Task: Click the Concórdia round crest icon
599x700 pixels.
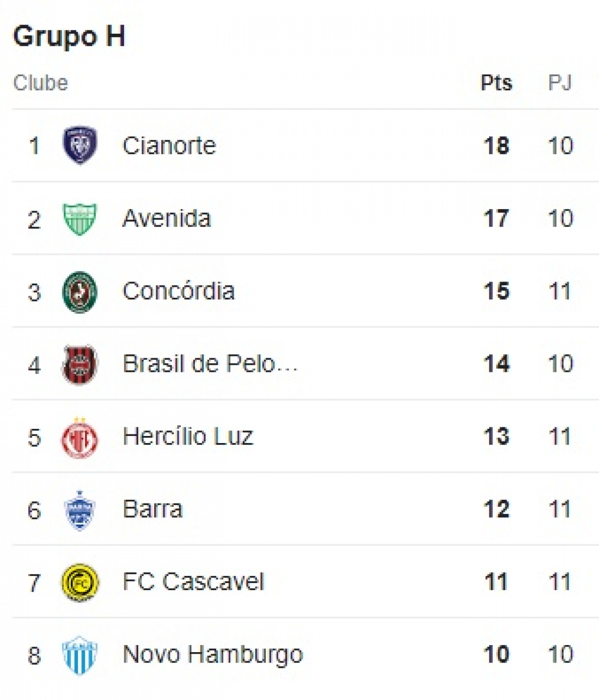Action: tap(80, 292)
